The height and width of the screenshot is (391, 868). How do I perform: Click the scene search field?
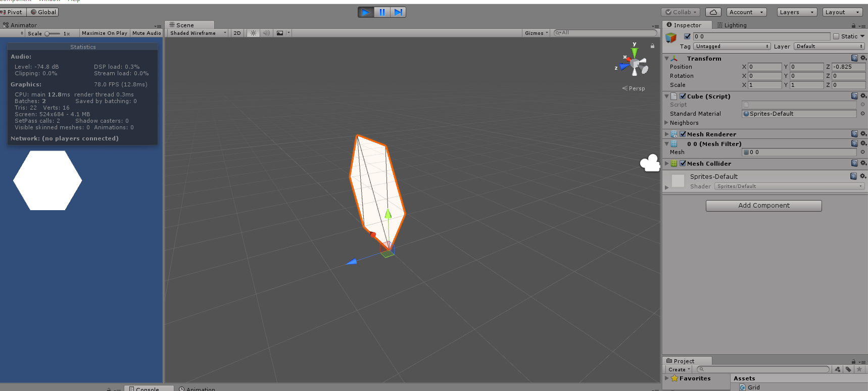coord(605,33)
